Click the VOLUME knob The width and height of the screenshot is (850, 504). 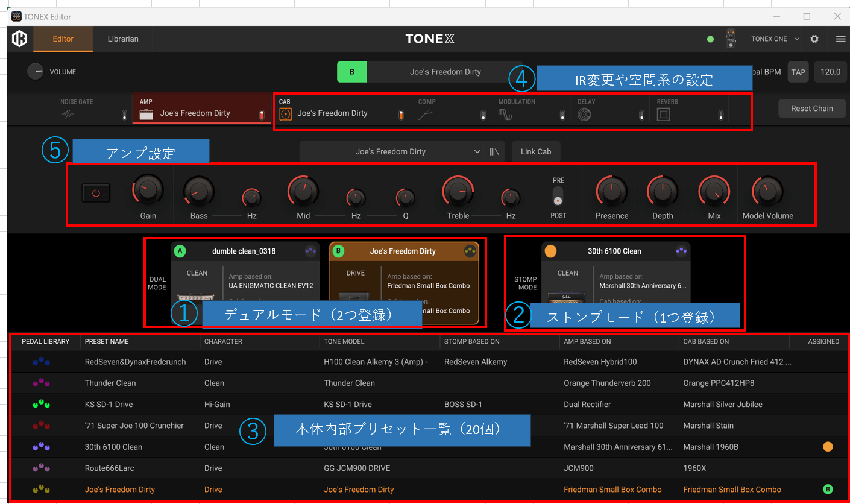[36, 72]
